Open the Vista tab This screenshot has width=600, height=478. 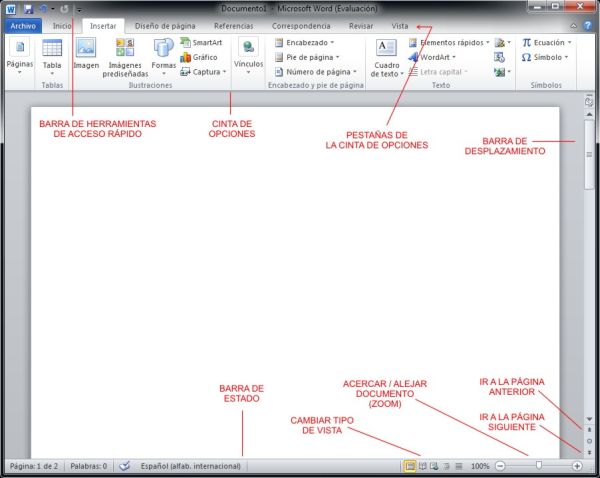399,26
